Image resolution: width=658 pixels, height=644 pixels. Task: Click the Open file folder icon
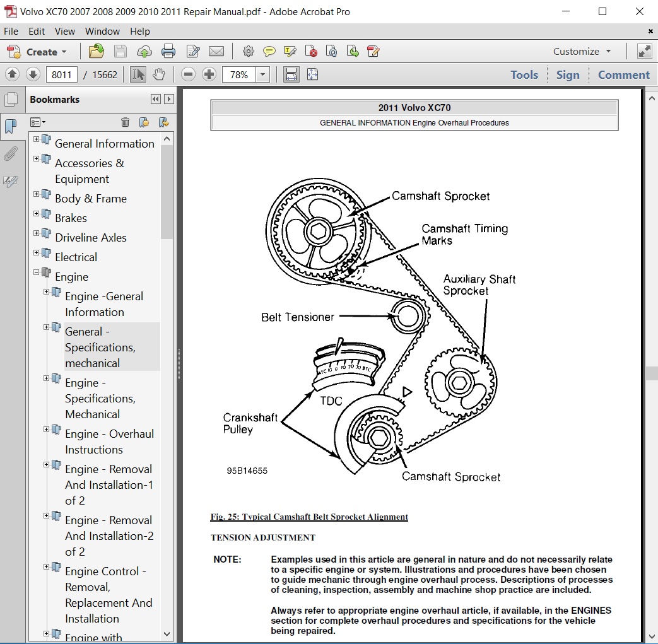coord(97,51)
